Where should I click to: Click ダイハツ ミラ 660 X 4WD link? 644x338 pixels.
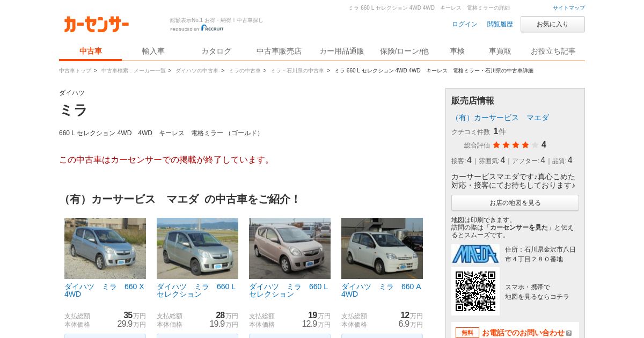[105, 290]
